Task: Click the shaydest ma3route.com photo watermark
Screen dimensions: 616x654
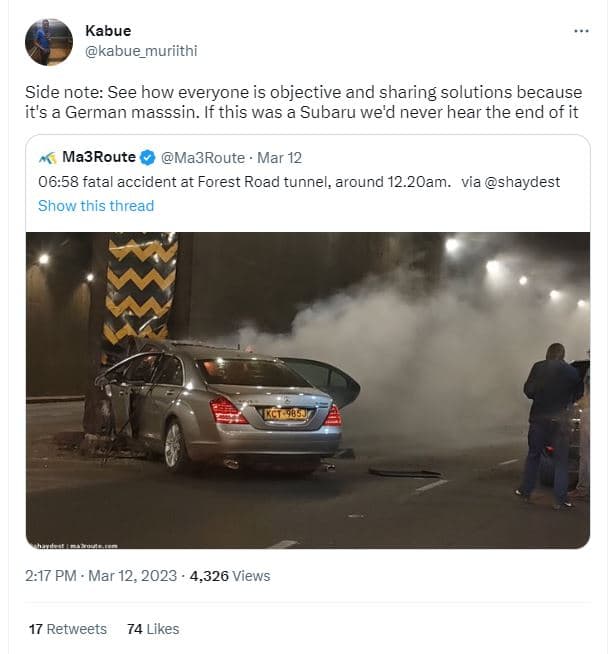Action: (74, 546)
